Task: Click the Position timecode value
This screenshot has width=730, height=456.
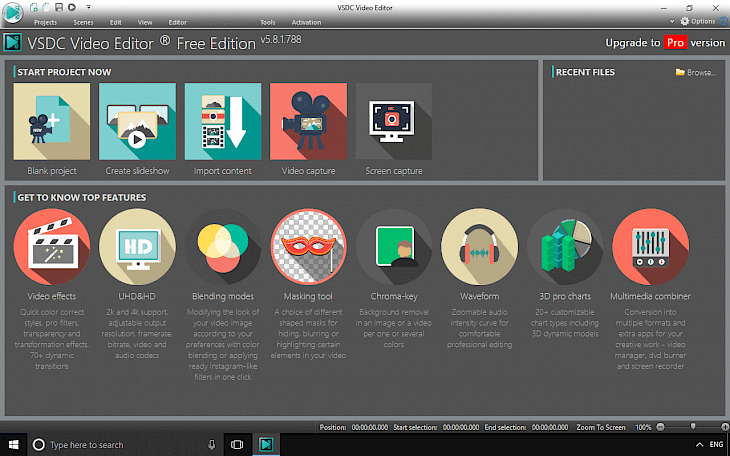Action: click(x=370, y=427)
